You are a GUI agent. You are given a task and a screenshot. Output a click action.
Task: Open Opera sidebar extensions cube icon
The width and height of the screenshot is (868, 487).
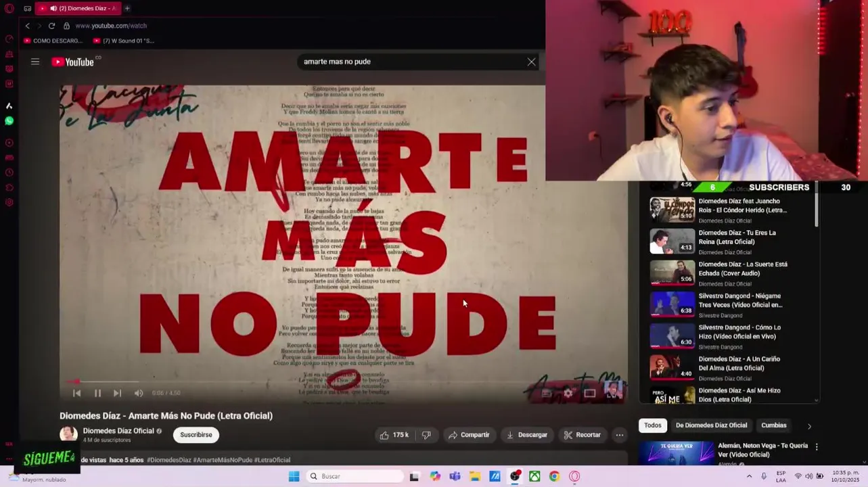click(x=9, y=187)
